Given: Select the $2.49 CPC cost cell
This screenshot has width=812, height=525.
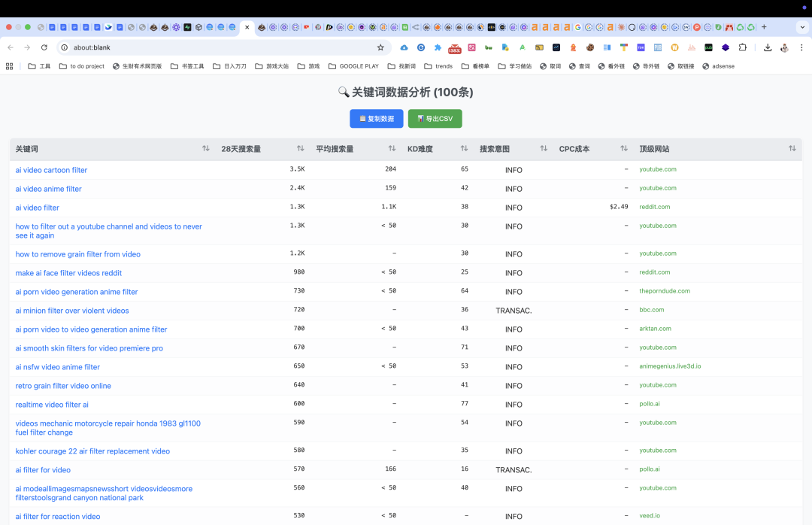Looking at the screenshot, I should pos(619,207).
